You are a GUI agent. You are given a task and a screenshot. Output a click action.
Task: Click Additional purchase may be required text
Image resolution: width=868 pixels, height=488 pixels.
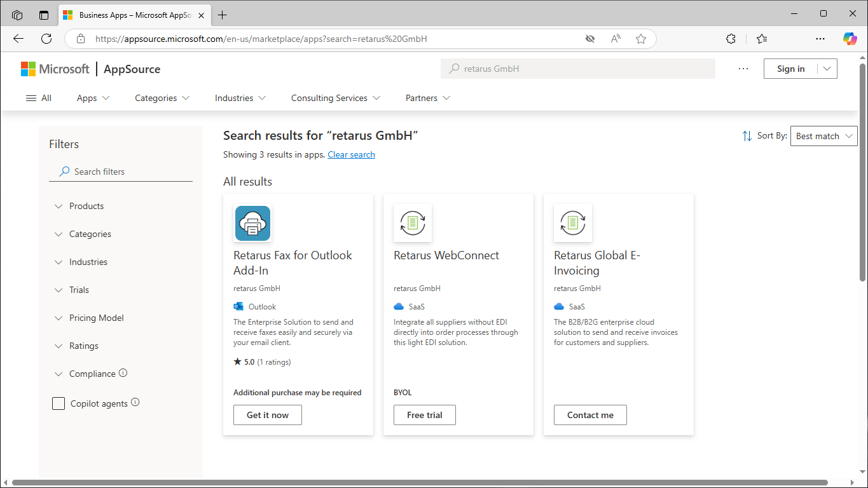[x=298, y=393]
